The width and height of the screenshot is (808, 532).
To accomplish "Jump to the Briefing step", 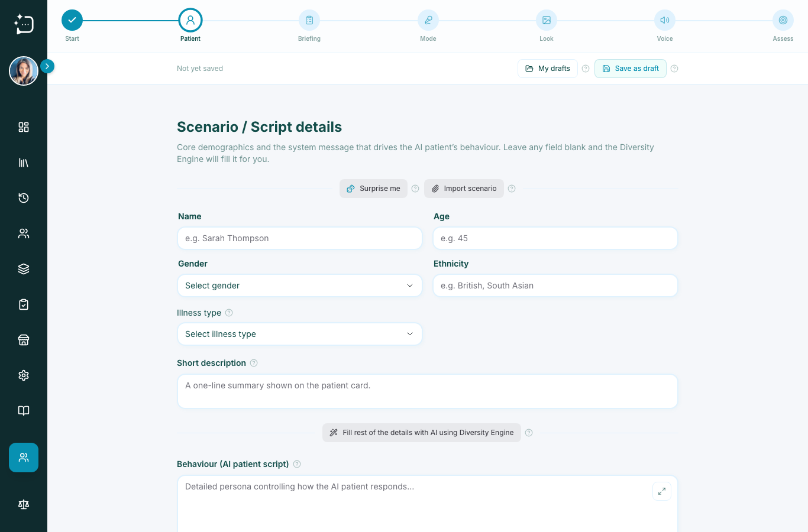I will [x=309, y=20].
